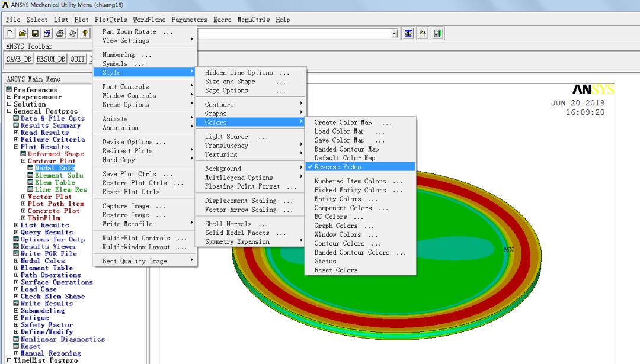Collapse the General Postproc node
This screenshot has width=640, height=364.
pos(9,111)
